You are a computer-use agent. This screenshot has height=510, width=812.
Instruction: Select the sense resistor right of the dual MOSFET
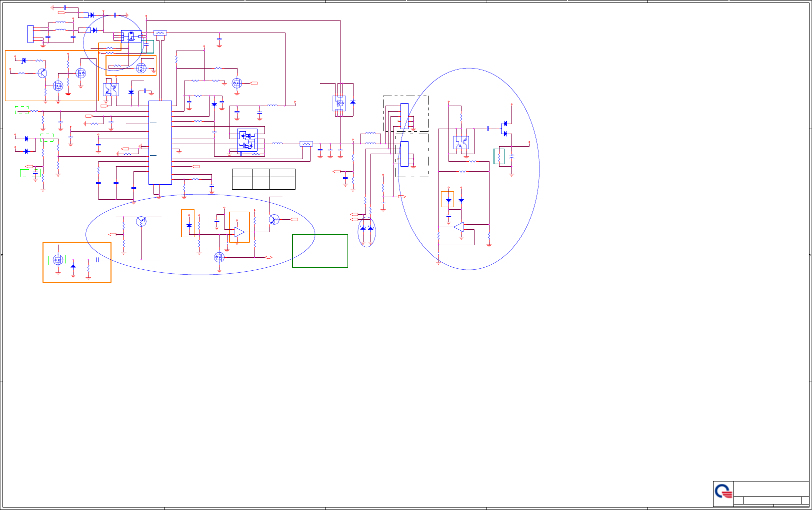pos(306,144)
